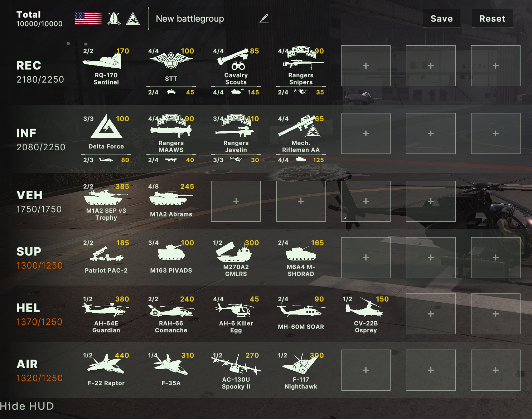Select the AH-64E Guardian helicopter
Viewport: 532px width, 419px height.
point(106,314)
